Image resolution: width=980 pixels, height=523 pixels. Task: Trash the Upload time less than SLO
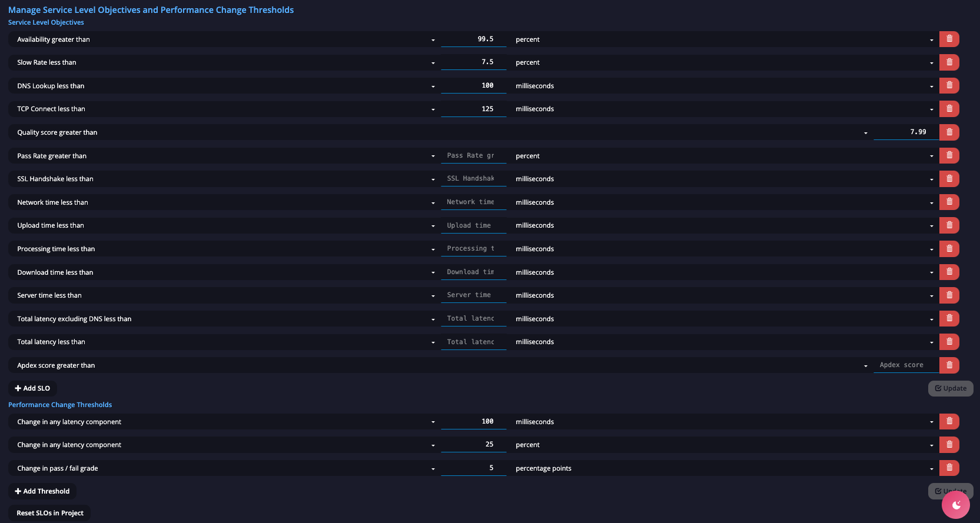click(x=949, y=225)
